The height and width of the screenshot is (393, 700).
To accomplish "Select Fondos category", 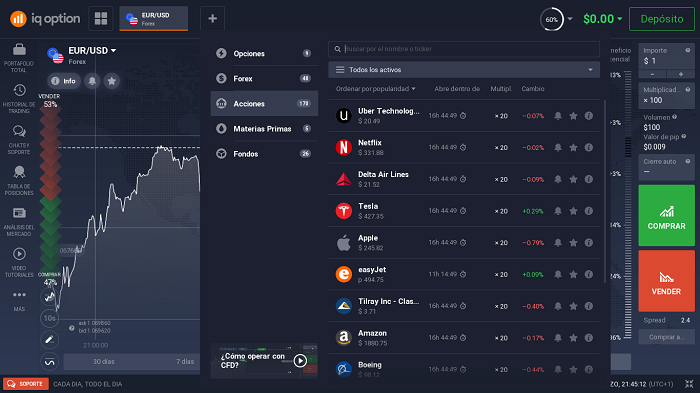I will pyautogui.click(x=264, y=154).
